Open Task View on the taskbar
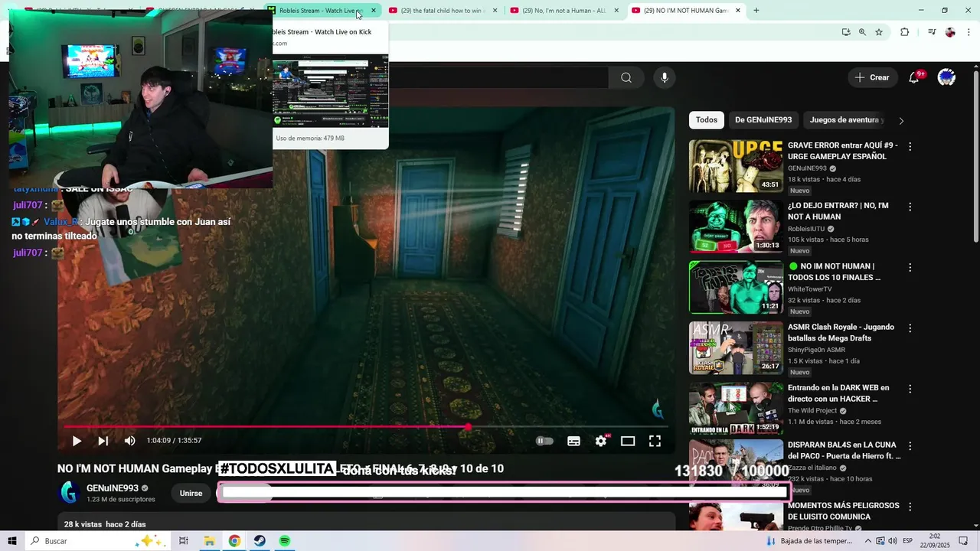 point(184,541)
